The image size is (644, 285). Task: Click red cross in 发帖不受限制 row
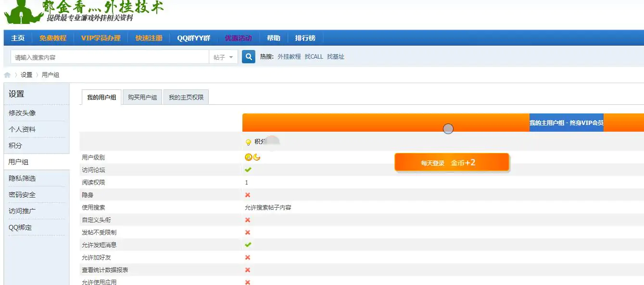pyautogui.click(x=248, y=232)
